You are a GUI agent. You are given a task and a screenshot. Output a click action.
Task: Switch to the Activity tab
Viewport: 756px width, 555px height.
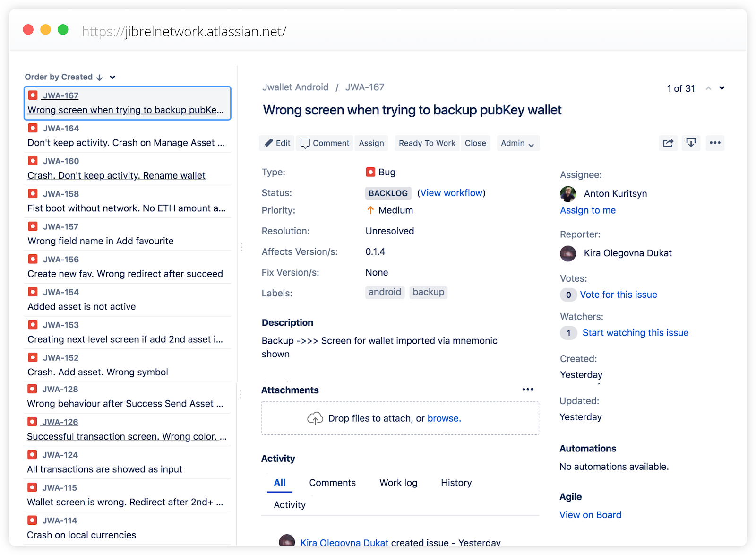(290, 505)
